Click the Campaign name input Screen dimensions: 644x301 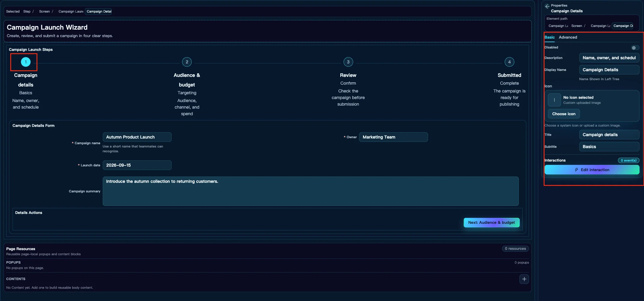click(x=137, y=137)
